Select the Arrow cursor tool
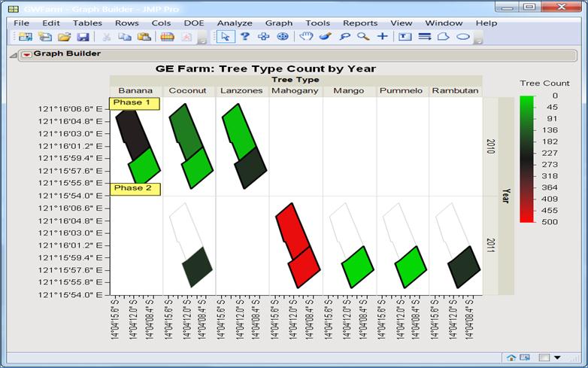 point(226,37)
